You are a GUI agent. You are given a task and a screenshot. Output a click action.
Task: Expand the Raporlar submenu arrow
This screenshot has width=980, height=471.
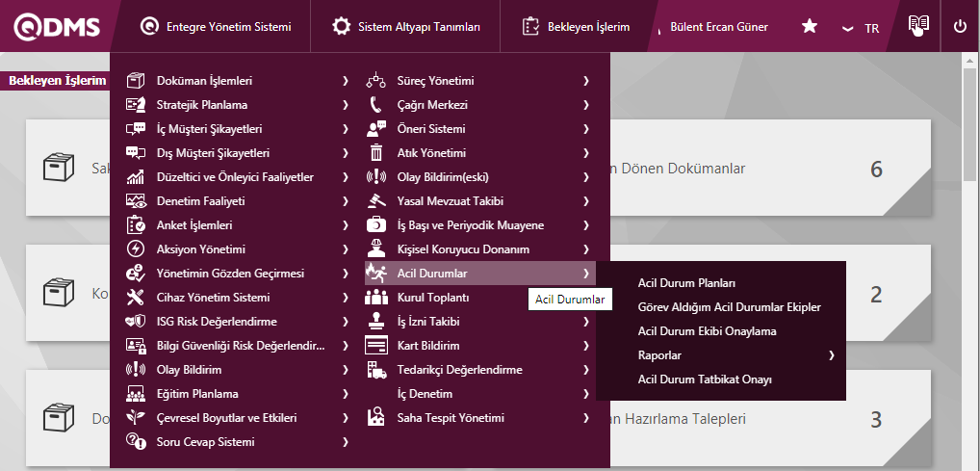831,355
